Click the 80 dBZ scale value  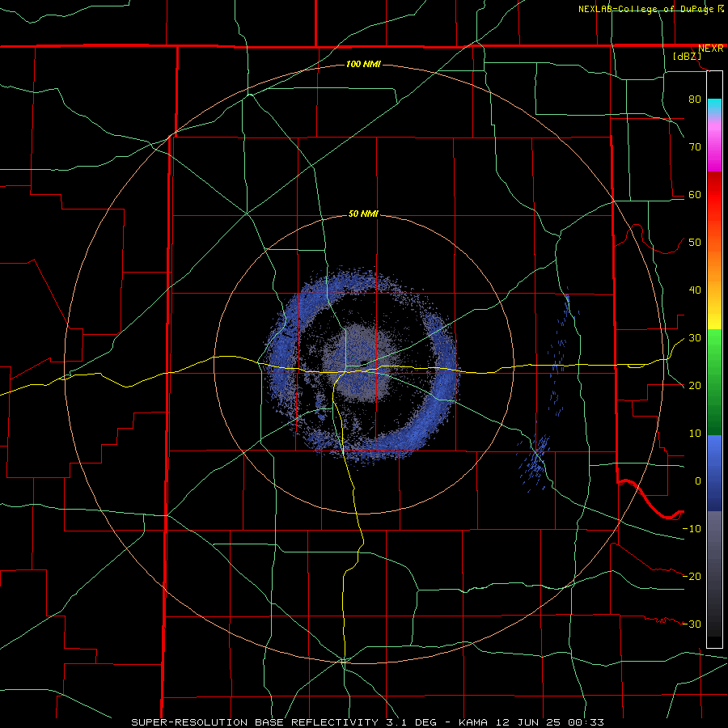pos(695,99)
